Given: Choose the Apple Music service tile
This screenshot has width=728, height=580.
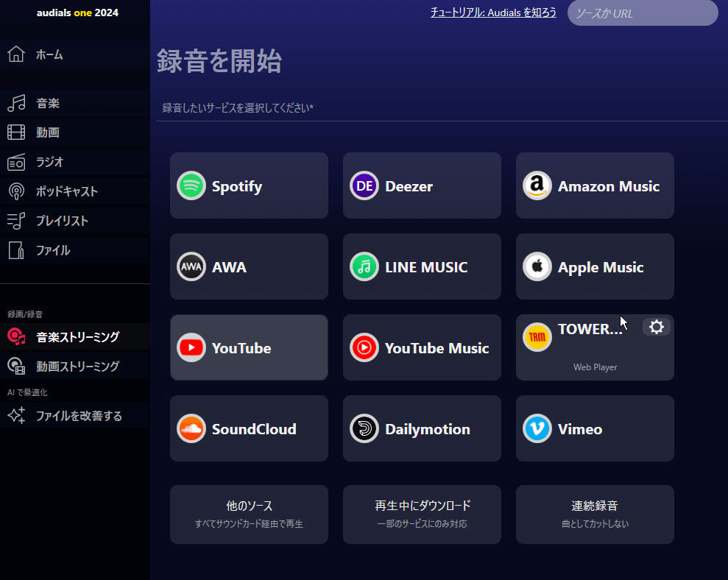Looking at the screenshot, I should (595, 266).
